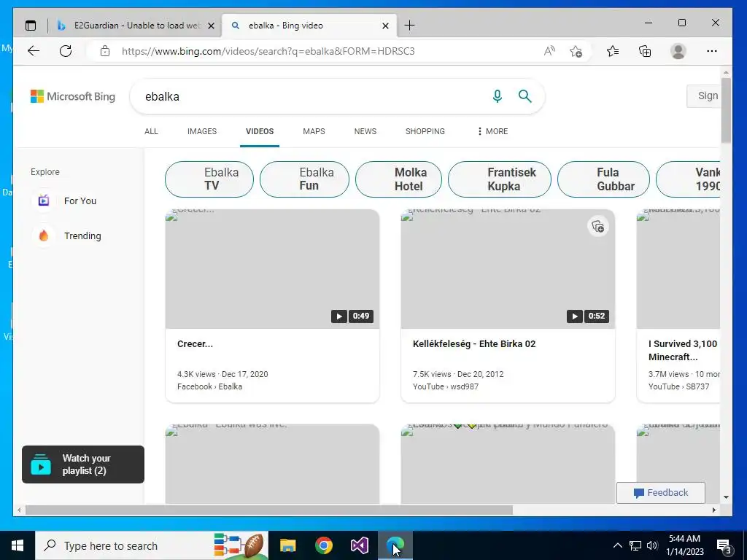Open the Favorites list icon

tap(613, 51)
